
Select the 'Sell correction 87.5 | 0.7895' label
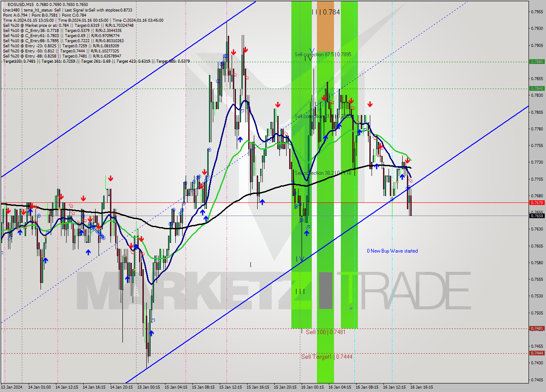(x=323, y=55)
